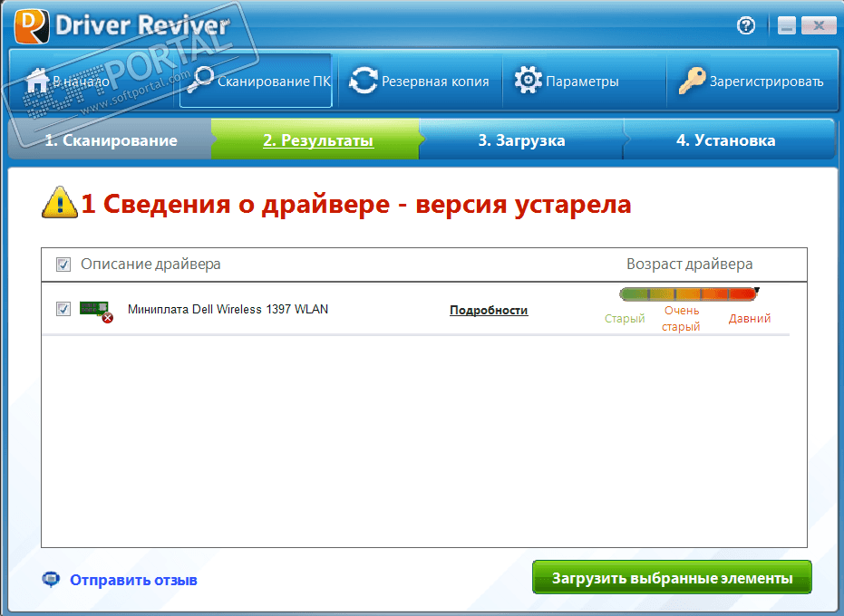This screenshot has height=616, width=844.
Task: Click the network card device icon
Action: [96, 311]
